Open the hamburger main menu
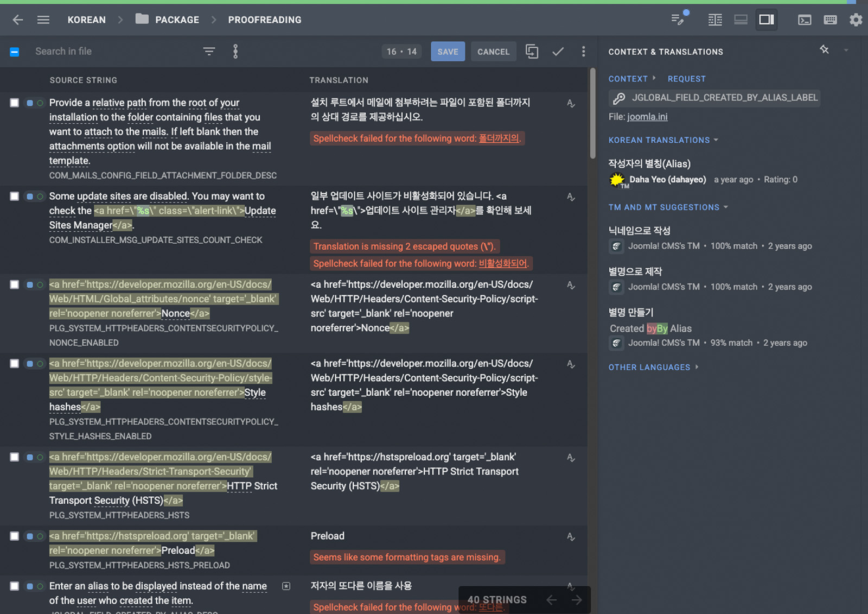The width and height of the screenshot is (868, 614). tap(43, 20)
